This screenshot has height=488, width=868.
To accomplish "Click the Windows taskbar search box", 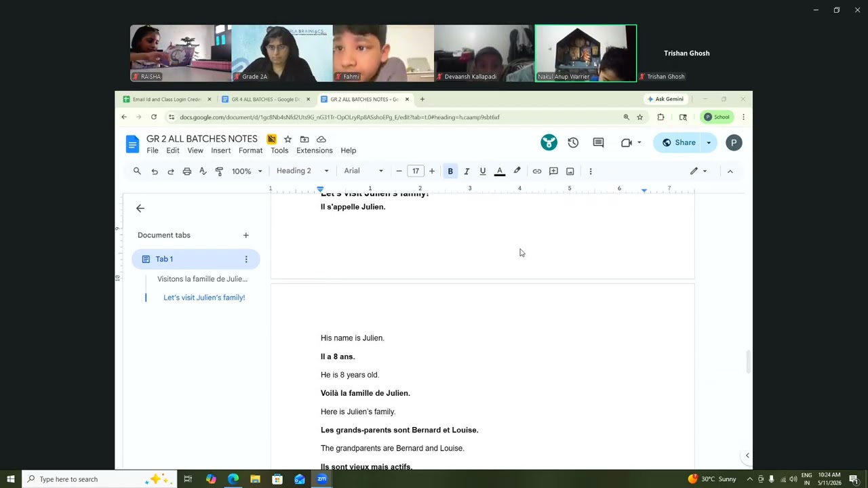I will tap(99, 479).
